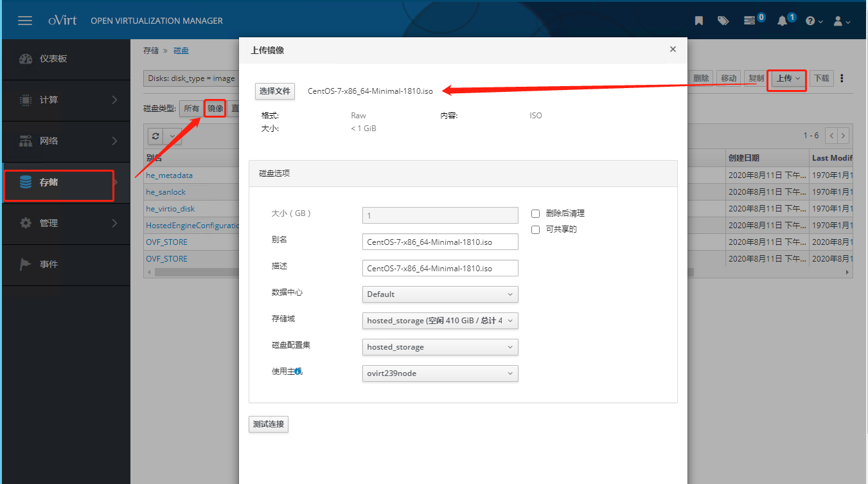
Task: Click the bookmarks icon in the header
Action: [x=698, y=20]
